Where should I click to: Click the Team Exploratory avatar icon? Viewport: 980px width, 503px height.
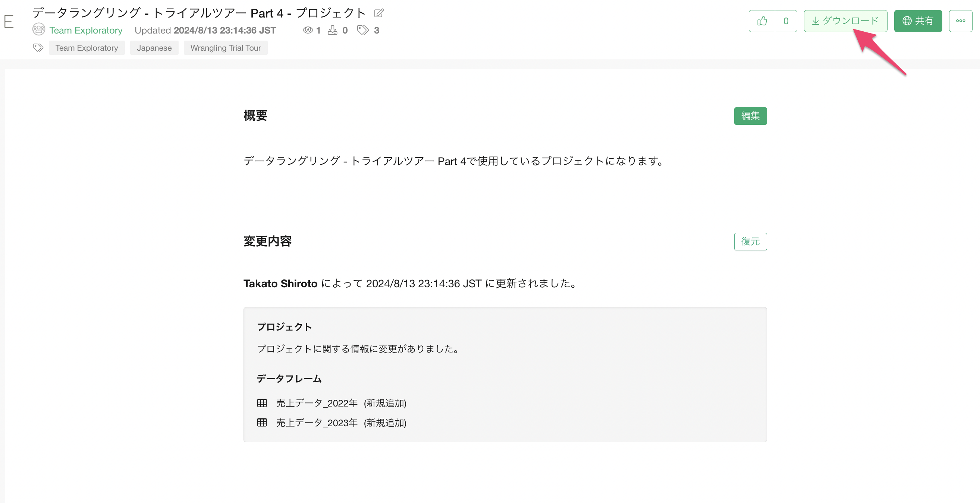click(38, 30)
